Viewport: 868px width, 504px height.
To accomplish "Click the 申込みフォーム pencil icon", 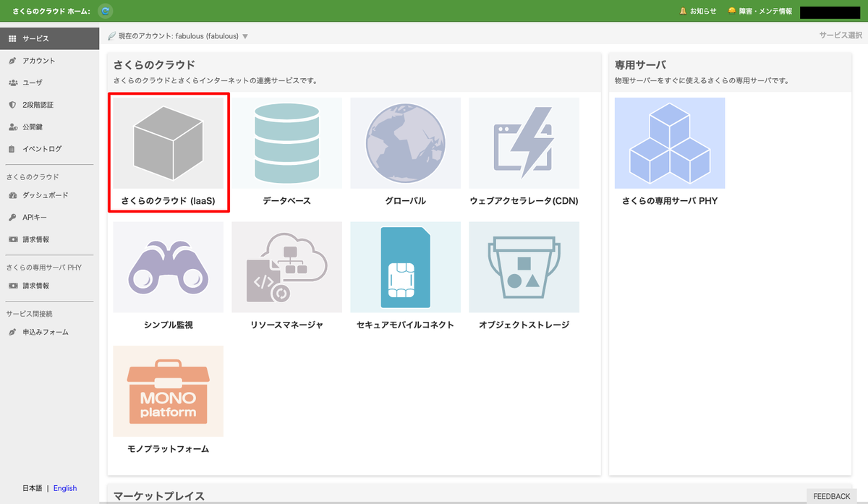I will pyautogui.click(x=12, y=332).
